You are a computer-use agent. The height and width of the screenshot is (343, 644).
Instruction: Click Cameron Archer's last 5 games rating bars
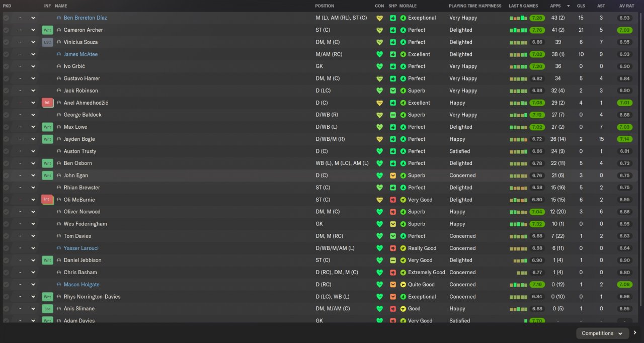point(518,30)
